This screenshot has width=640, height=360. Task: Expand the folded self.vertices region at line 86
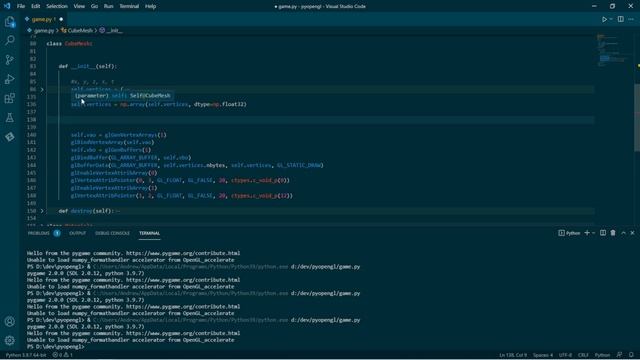point(42,89)
